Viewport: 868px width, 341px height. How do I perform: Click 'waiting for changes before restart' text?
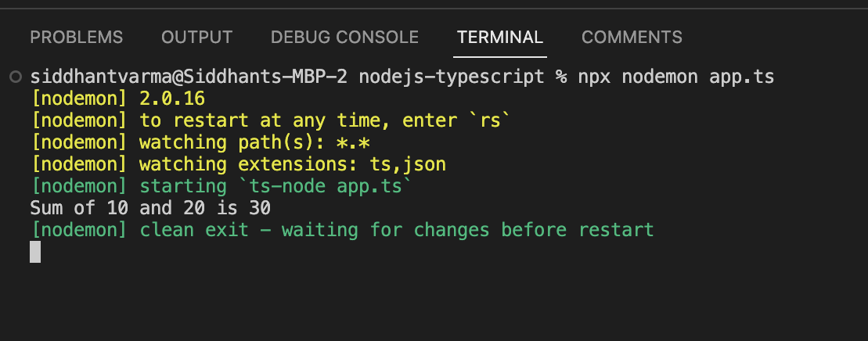(467, 230)
